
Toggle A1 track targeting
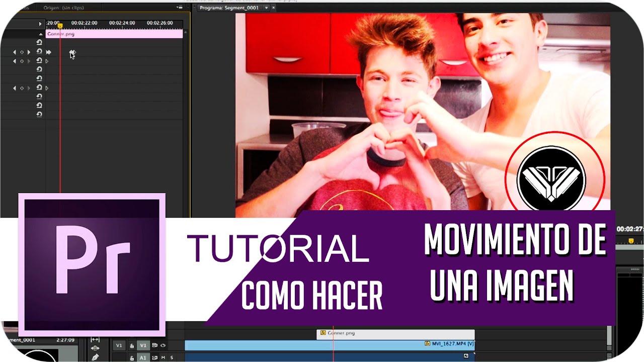(143, 357)
